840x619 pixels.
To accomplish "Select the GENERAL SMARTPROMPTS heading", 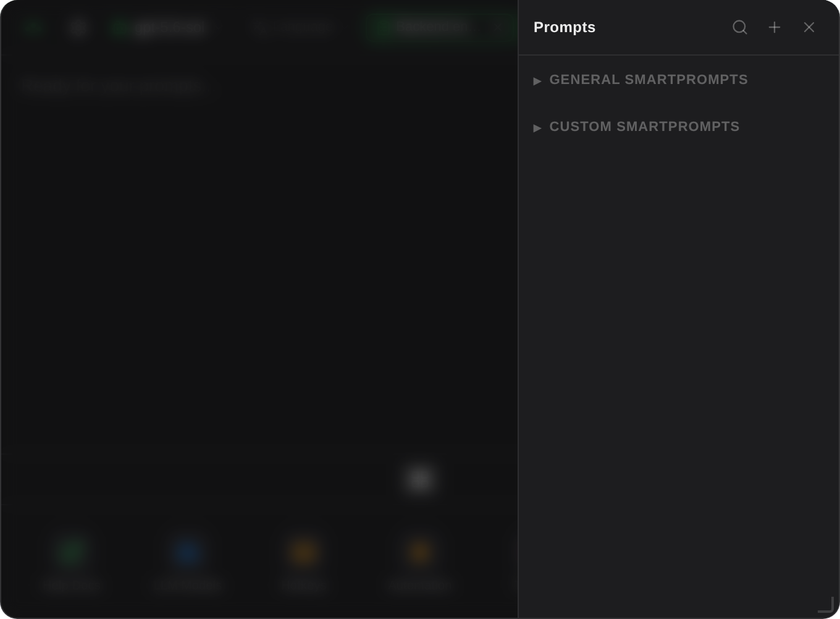I will tap(649, 80).
